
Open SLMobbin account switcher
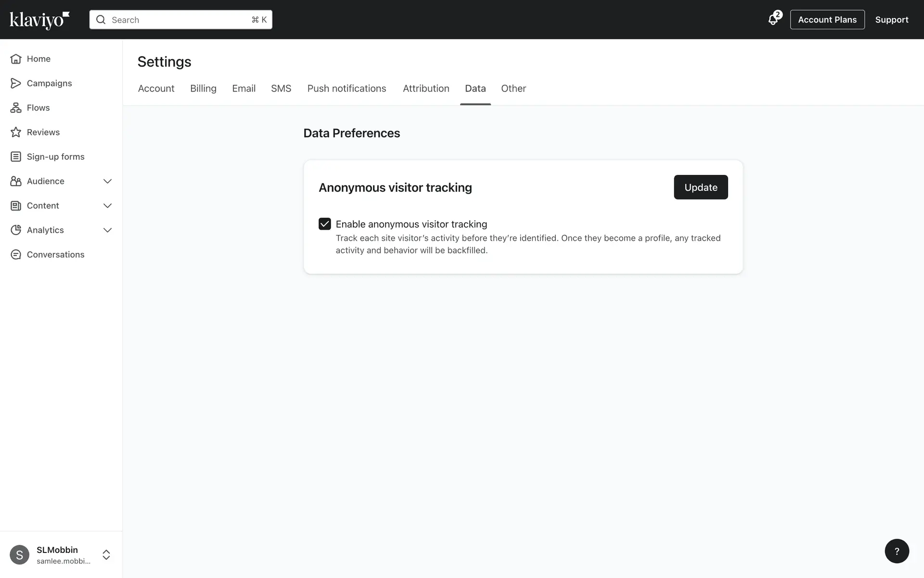pyautogui.click(x=106, y=554)
